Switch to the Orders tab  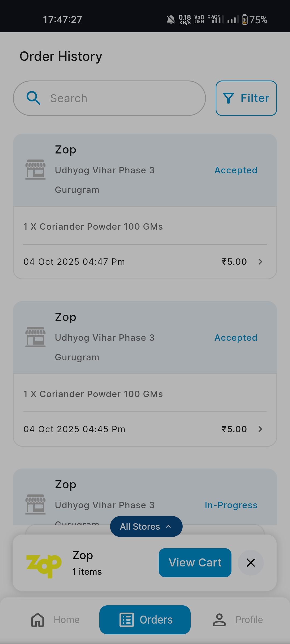point(145,620)
